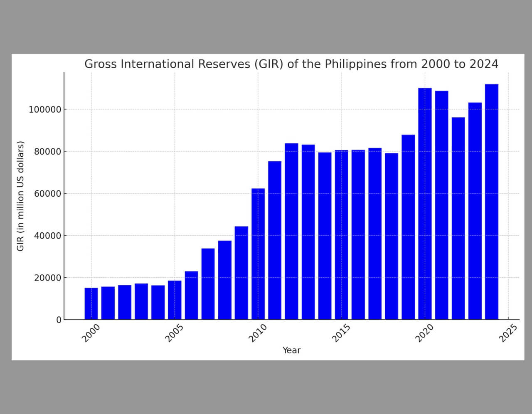The width and height of the screenshot is (532, 414).
Task: Select the bar for year 2023
Action: tap(475, 211)
